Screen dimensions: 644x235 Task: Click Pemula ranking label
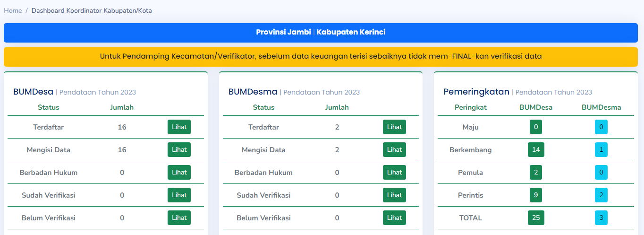pos(470,173)
